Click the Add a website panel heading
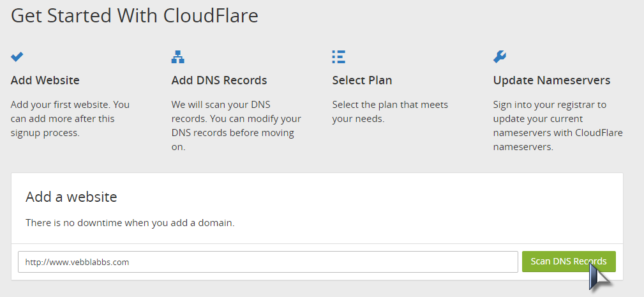Viewport: 644px width, 297px height. point(71,197)
